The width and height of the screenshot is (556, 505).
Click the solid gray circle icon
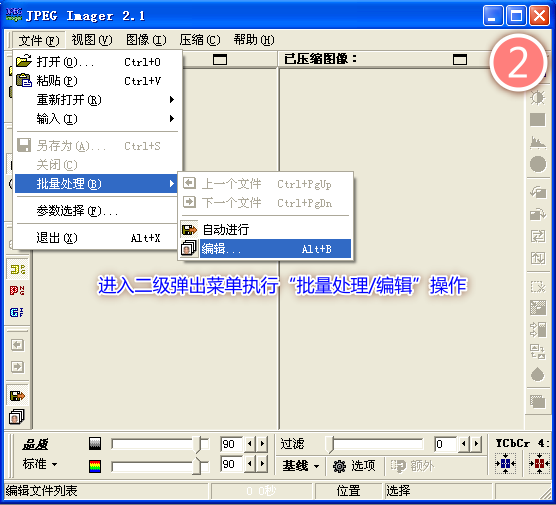click(x=538, y=164)
